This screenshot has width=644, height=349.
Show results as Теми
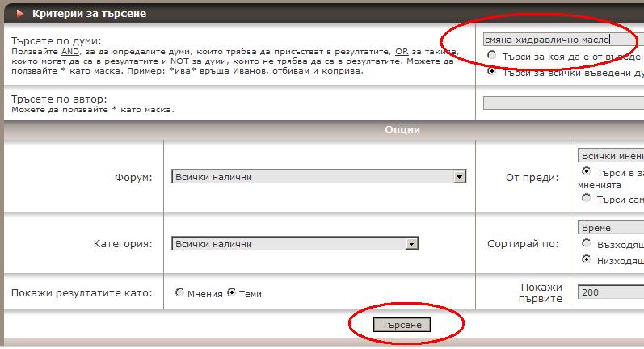tap(232, 292)
